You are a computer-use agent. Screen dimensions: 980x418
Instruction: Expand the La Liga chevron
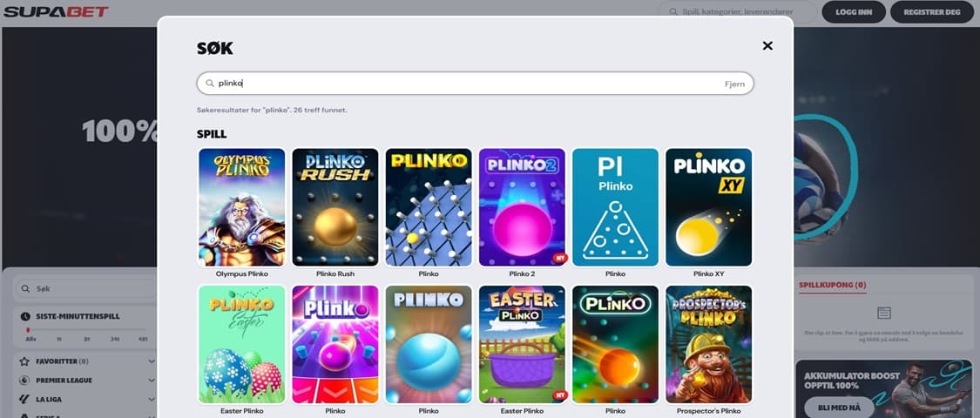[x=152, y=399]
